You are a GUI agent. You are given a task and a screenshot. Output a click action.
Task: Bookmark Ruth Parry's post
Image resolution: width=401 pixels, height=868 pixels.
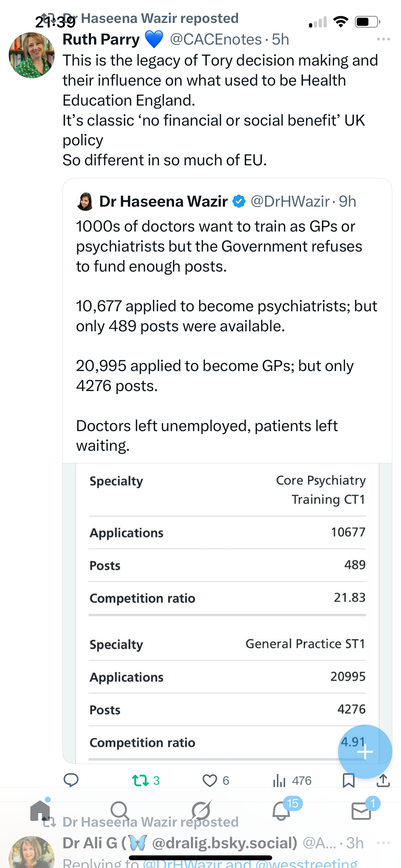pyautogui.click(x=348, y=780)
